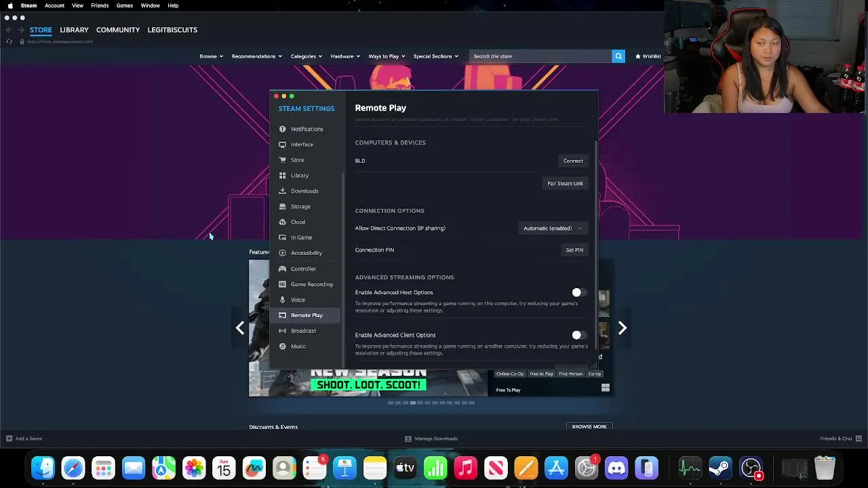
Task: Open Discord from the macOS dock
Action: point(616,468)
